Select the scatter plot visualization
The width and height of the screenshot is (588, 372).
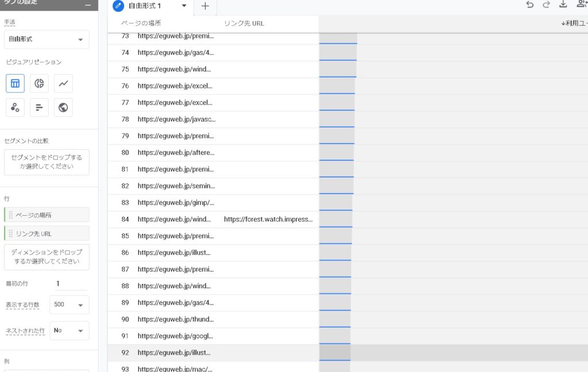(16, 107)
